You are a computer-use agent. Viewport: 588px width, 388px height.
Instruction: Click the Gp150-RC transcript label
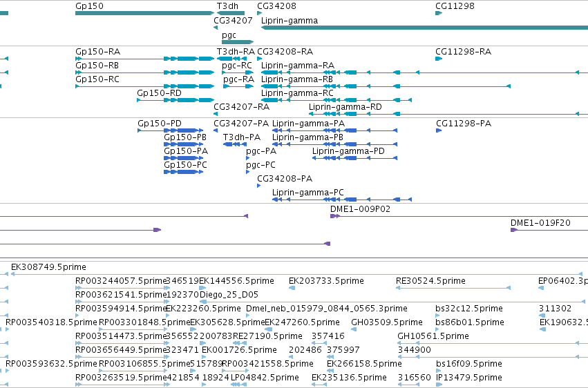click(97, 79)
